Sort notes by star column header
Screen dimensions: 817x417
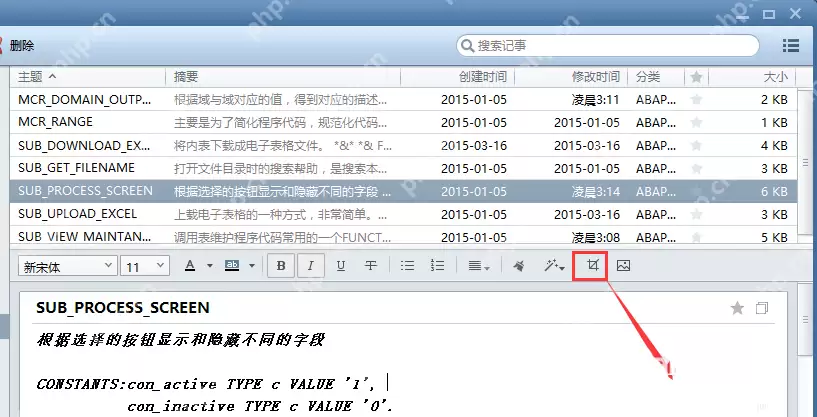pos(696,77)
